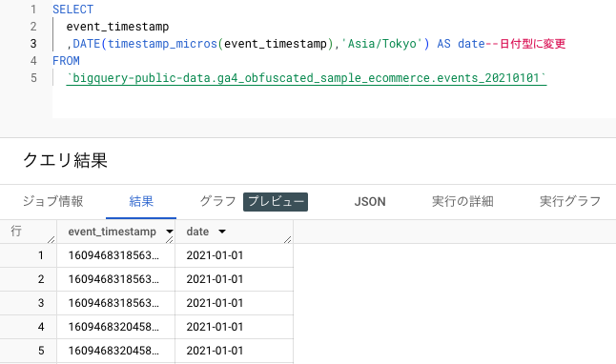
Task: Open the グラフ tab
Action: (x=217, y=201)
